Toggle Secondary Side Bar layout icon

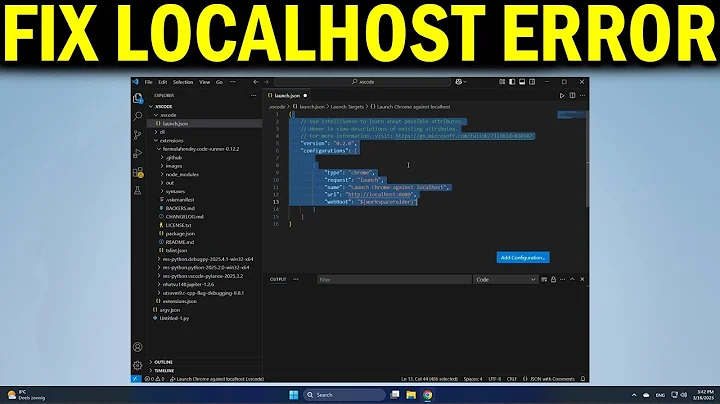pyautogui.click(x=532, y=82)
